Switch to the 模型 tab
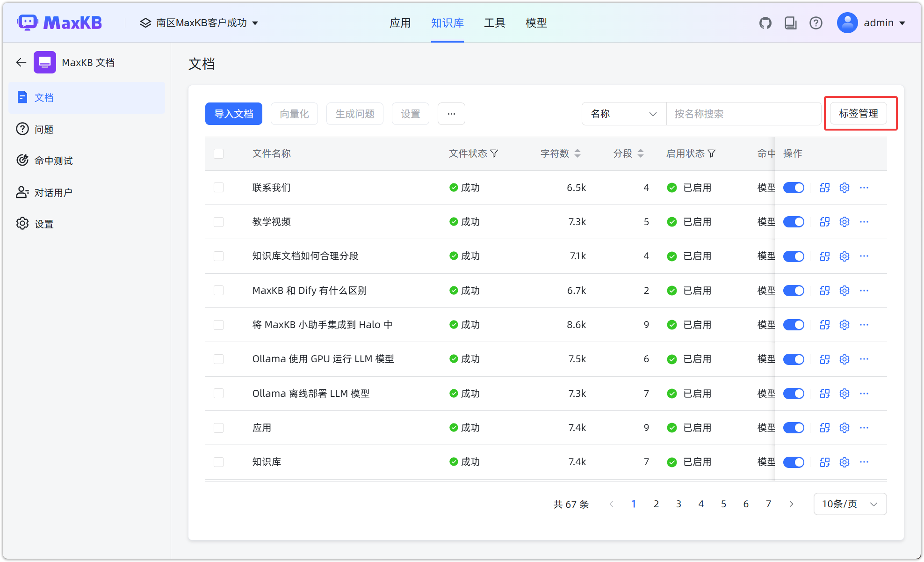924x562 pixels. pyautogui.click(x=536, y=22)
